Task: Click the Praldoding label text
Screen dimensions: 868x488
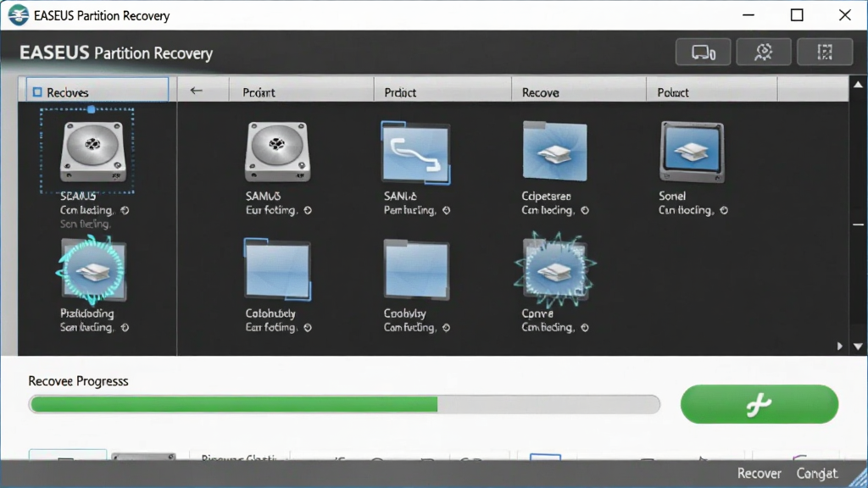Action: click(87, 313)
